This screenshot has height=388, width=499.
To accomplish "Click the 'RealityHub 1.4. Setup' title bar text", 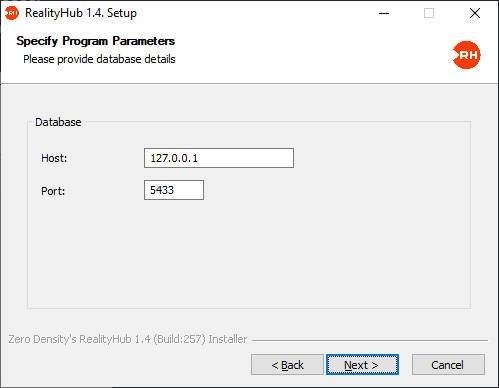I will (x=81, y=13).
